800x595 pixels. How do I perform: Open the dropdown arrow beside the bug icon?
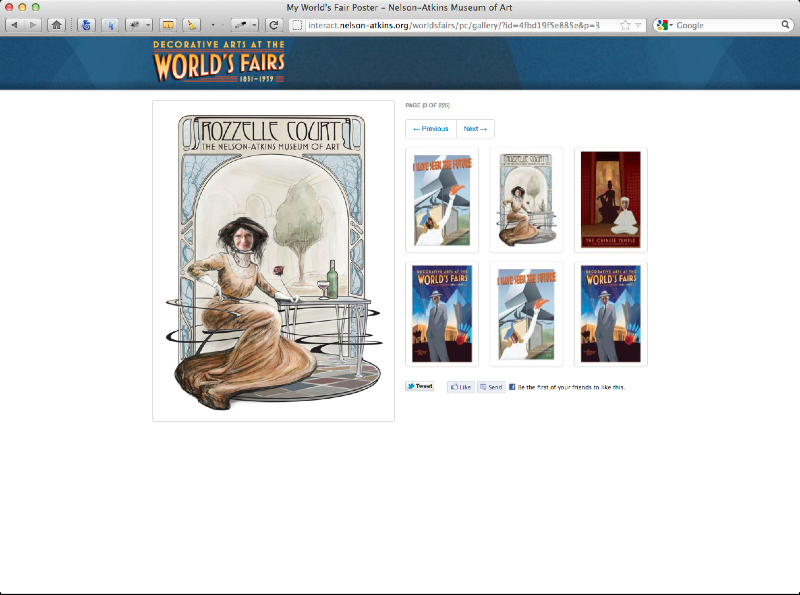148,25
